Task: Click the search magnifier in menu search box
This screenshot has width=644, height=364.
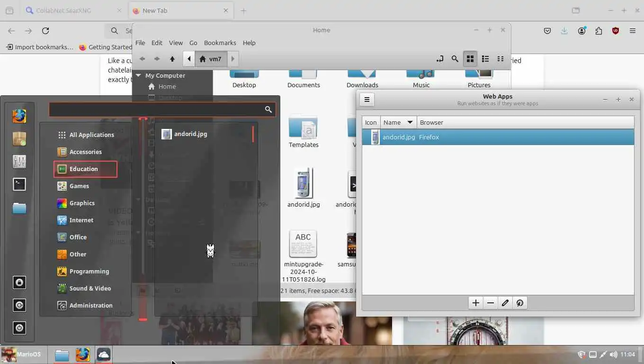Action: tap(268, 109)
